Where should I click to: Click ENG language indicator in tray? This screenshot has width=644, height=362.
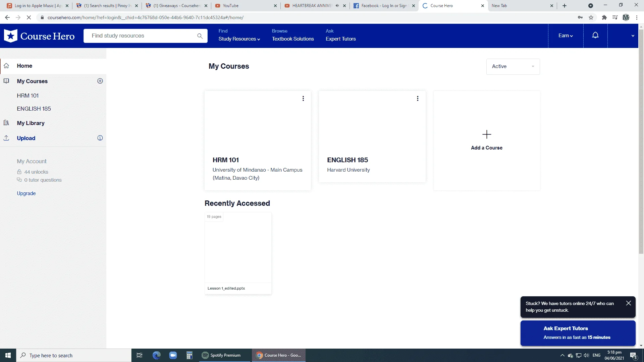(596, 355)
